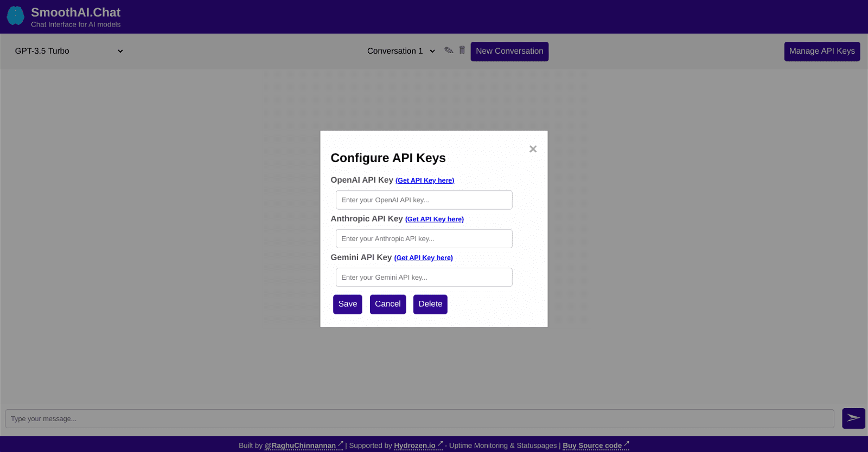This screenshot has width=868, height=452.
Task: Click the SmoothAI.Chat brain logo icon
Action: click(x=15, y=16)
